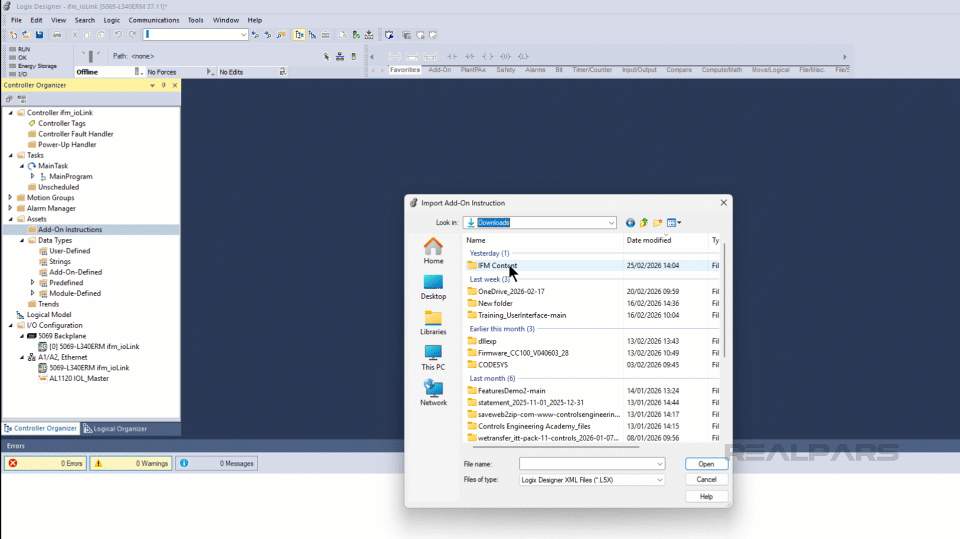
Task: Open the Files of type dropdown
Action: [659, 480]
